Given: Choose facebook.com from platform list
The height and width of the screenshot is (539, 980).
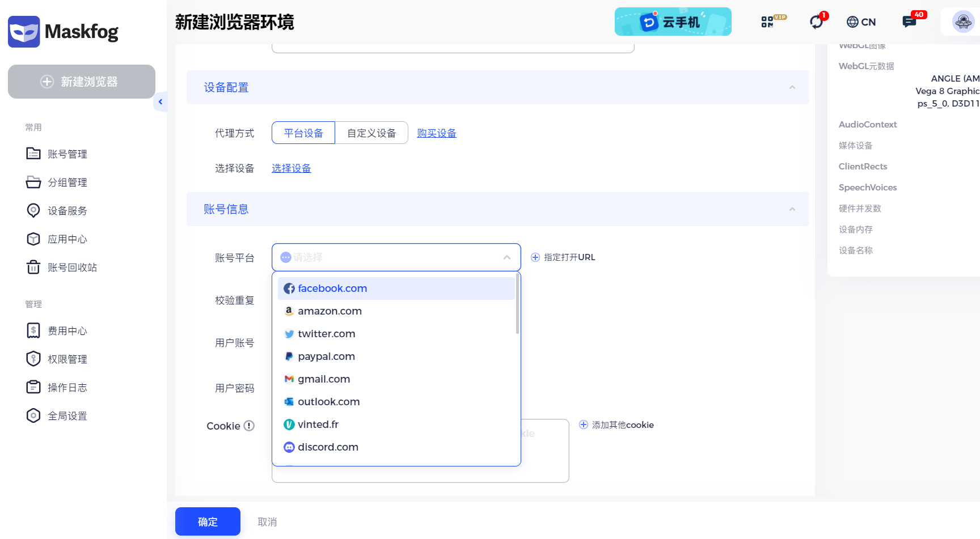Looking at the screenshot, I should (x=332, y=288).
